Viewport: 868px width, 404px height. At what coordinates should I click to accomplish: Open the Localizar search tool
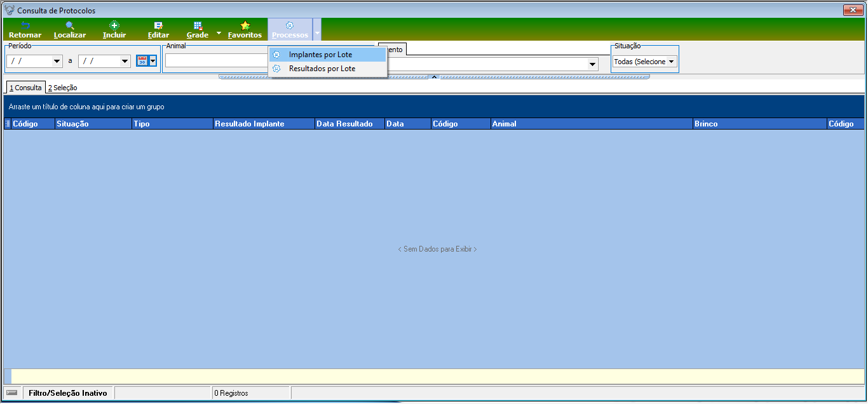pos(70,30)
